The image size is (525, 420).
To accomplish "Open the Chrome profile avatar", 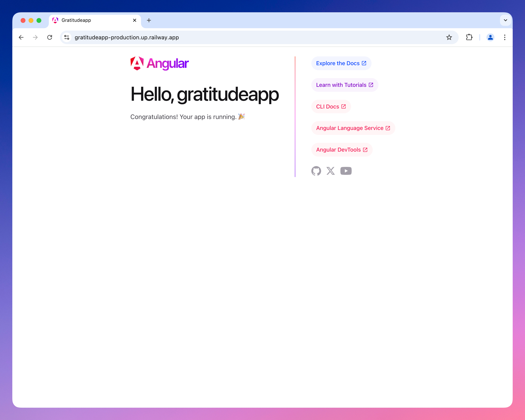I will [490, 37].
